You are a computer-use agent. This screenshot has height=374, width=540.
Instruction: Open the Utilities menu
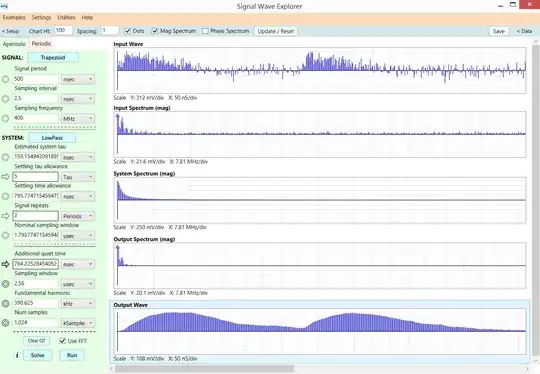pyautogui.click(x=66, y=17)
